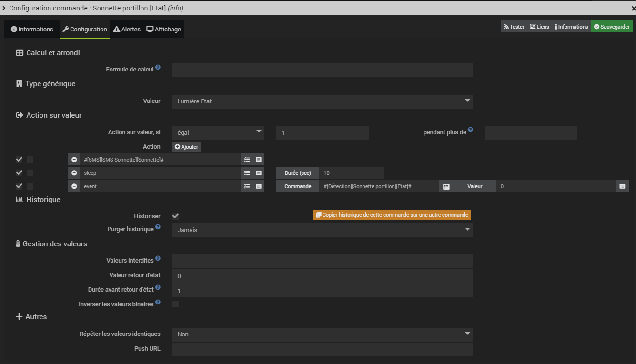The height and width of the screenshot is (364, 636).
Task: Open the command picker icon in the event row
Action: pos(259,186)
